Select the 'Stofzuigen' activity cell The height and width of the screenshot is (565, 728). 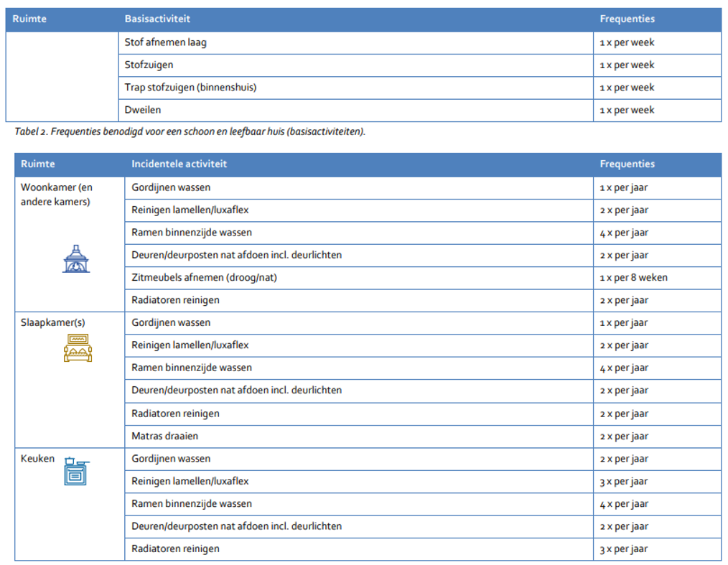point(149,65)
